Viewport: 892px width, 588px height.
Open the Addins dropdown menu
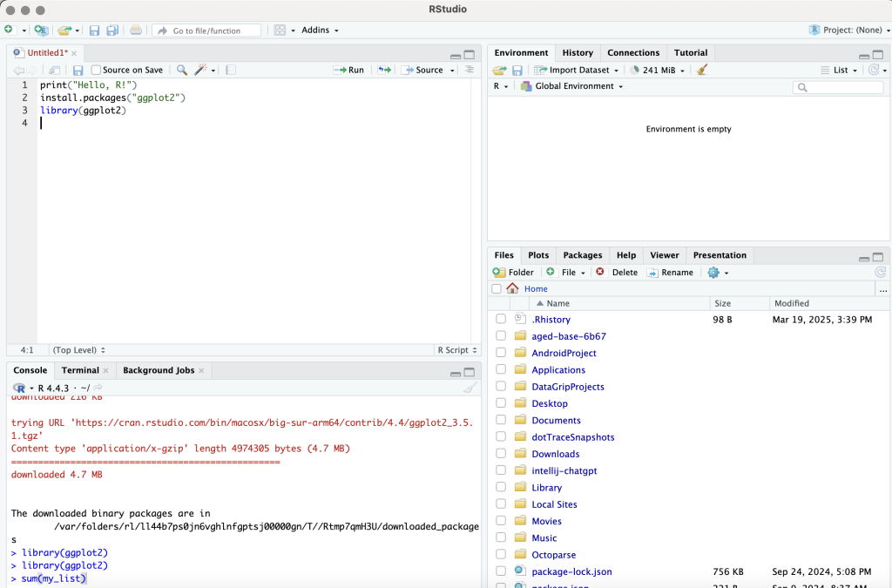(319, 30)
